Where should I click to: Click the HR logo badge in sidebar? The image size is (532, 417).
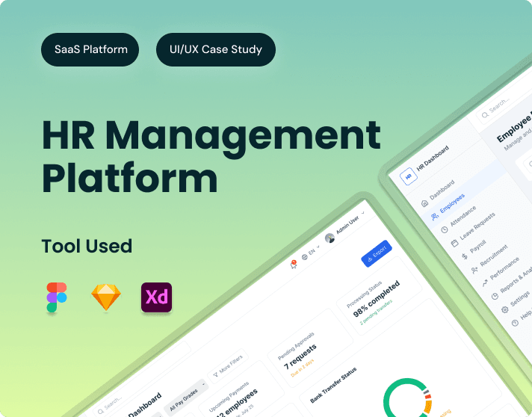[x=409, y=176]
